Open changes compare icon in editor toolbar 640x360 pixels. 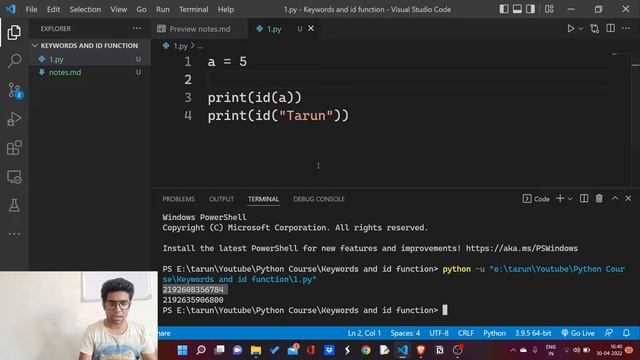595,29
